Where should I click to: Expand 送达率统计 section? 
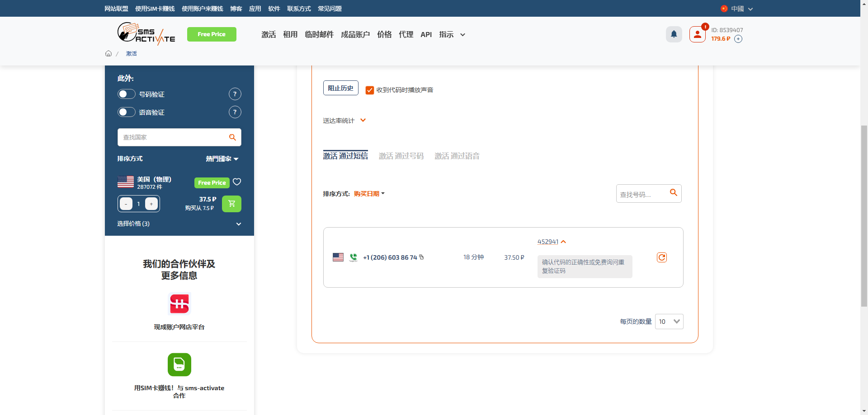pos(344,121)
